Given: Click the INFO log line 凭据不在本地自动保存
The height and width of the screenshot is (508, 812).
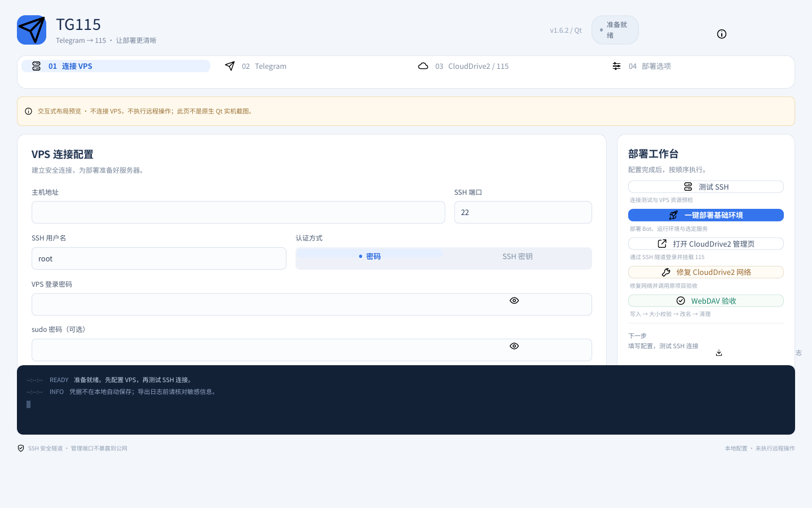Looking at the screenshot, I should pyautogui.click(x=143, y=392).
